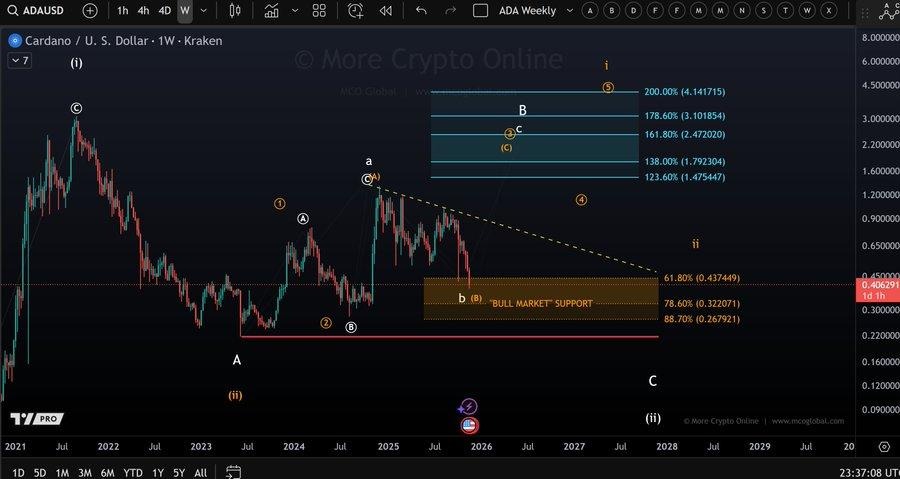Open the Go to date calendar icon
The height and width of the screenshot is (479, 900).
click(233, 472)
